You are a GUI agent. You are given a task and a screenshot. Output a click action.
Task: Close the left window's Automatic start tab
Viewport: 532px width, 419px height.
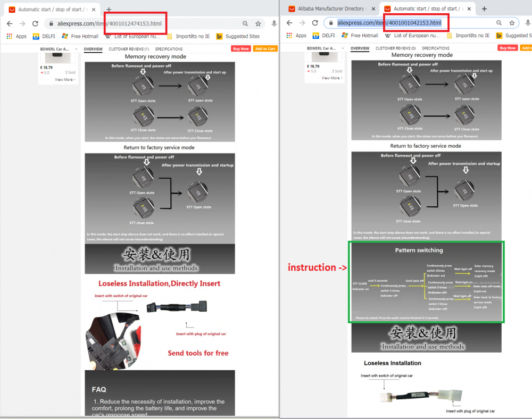[94, 10]
